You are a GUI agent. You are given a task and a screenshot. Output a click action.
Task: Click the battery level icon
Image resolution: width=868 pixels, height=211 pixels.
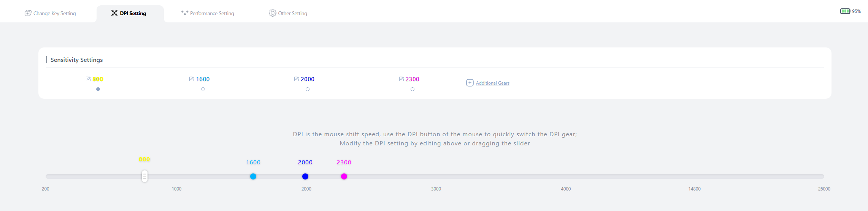(845, 11)
